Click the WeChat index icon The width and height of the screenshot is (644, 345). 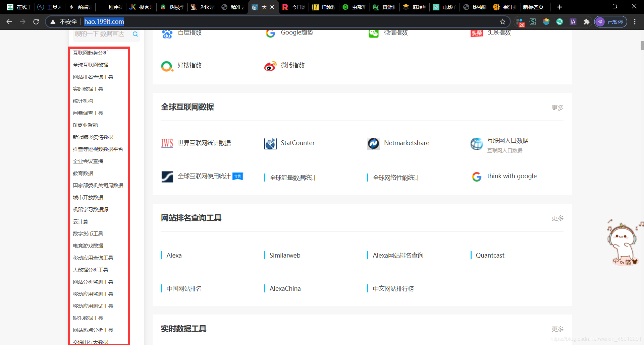point(373,33)
